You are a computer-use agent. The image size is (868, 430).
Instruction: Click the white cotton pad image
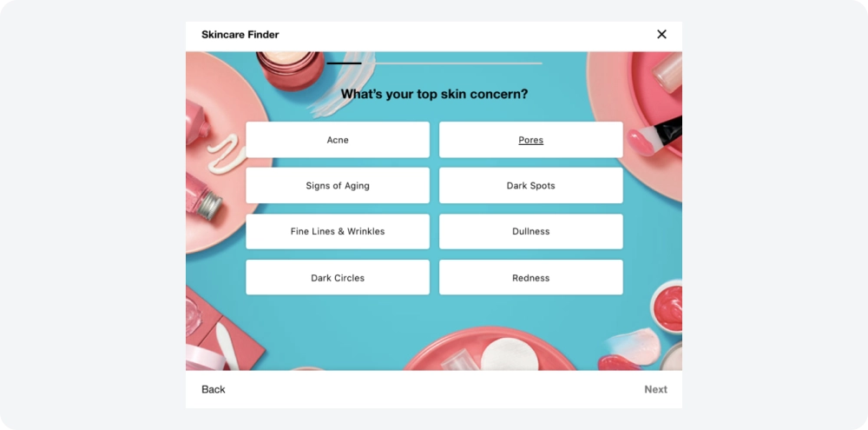coord(510,355)
